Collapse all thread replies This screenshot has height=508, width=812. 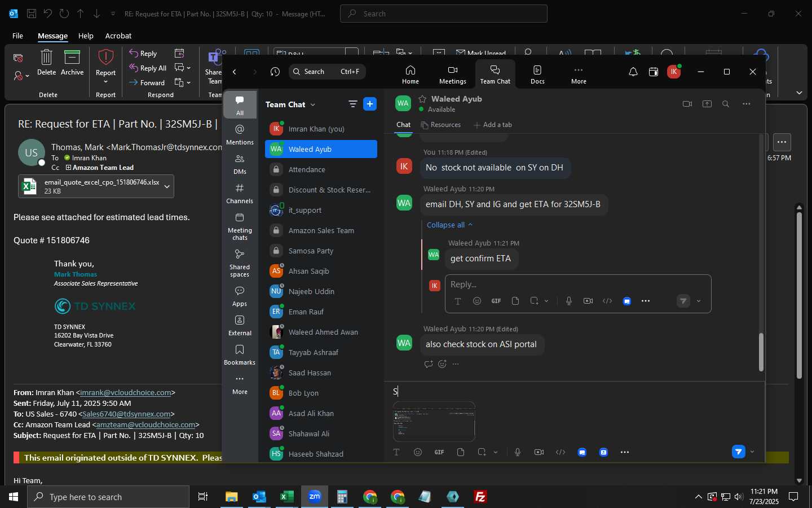click(449, 225)
